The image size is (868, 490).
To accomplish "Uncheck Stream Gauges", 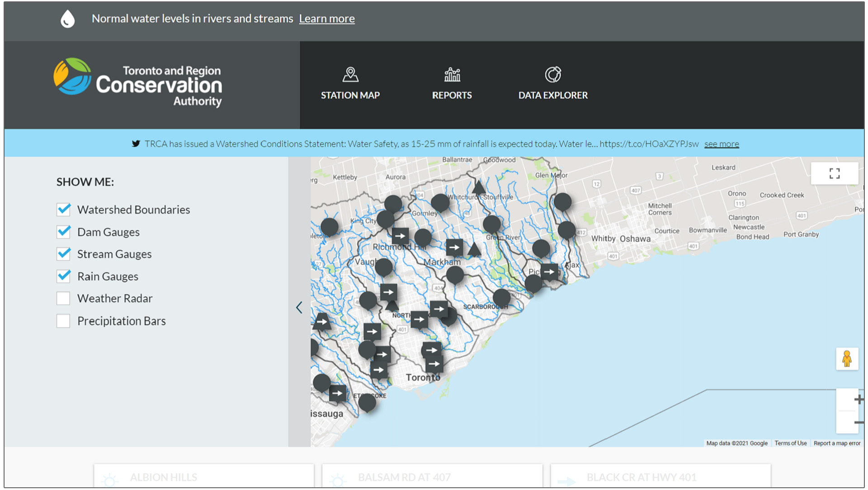I will 64,254.
